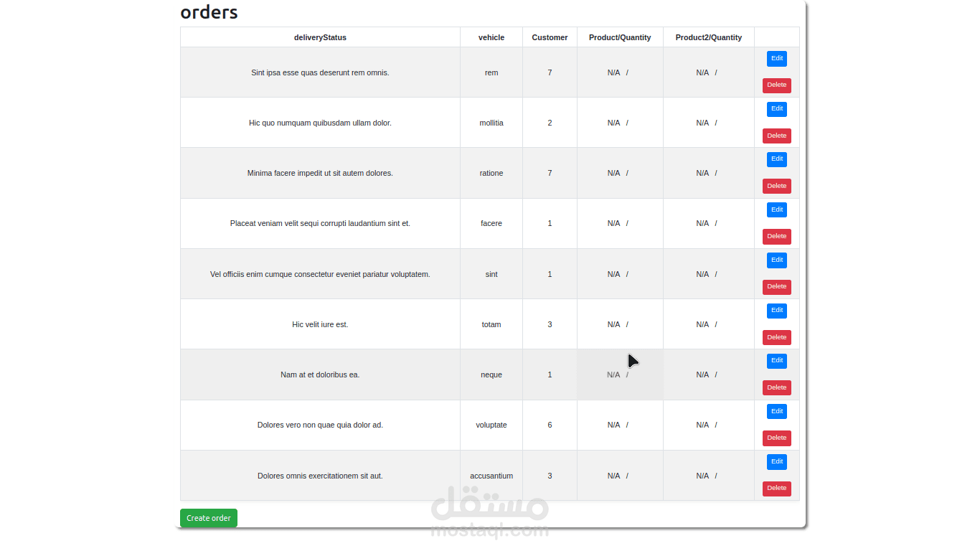
Task: Edit the "sint" vehicle order
Action: tap(776, 260)
